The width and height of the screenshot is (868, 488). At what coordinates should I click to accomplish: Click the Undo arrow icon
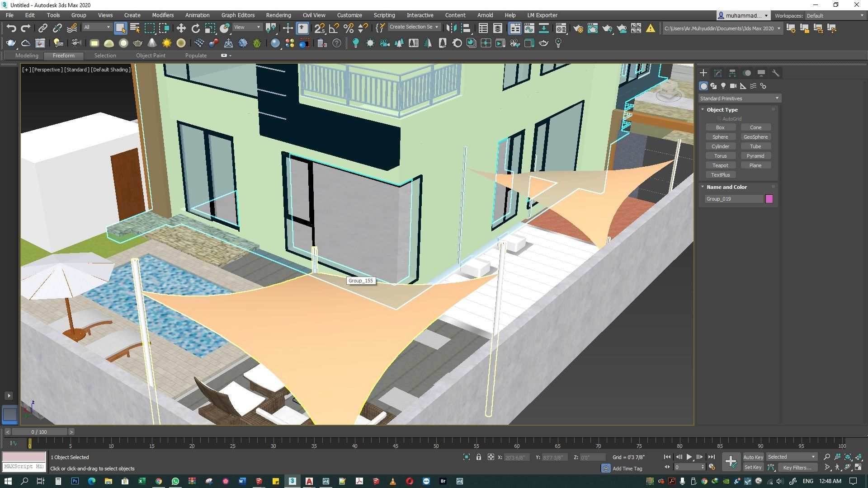click(11, 28)
